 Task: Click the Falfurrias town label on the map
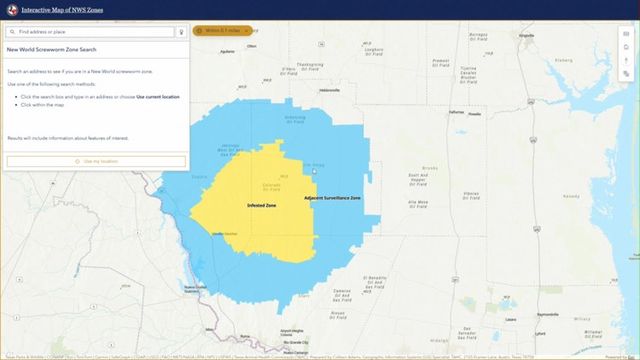tap(456, 112)
